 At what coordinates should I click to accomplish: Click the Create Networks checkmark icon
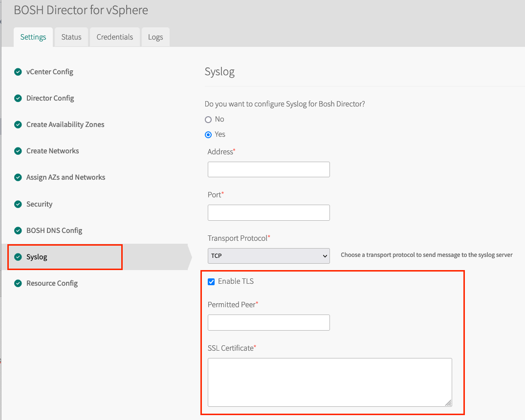pyautogui.click(x=18, y=151)
